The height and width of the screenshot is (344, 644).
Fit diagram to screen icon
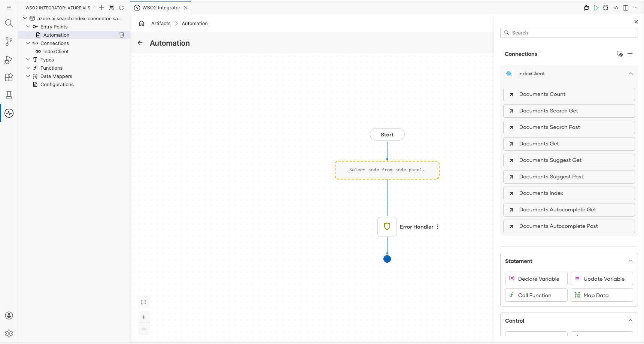tap(144, 302)
